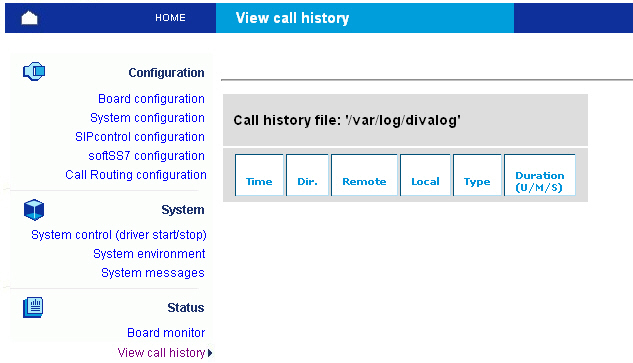Click the View call history page title
The image size is (633, 363).
point(292,18)
